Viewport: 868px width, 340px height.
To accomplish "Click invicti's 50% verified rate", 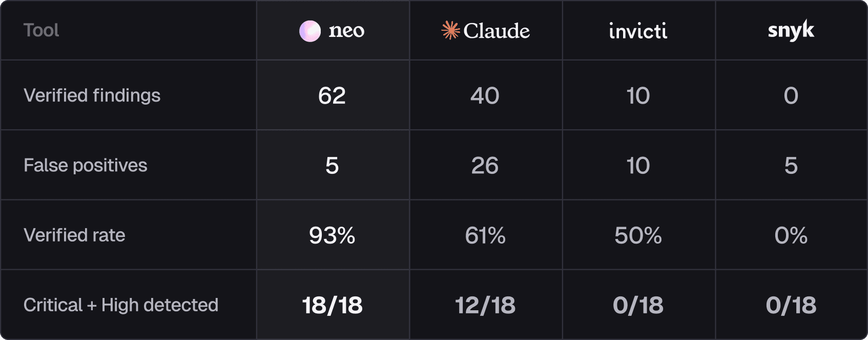I will [638, 235].
